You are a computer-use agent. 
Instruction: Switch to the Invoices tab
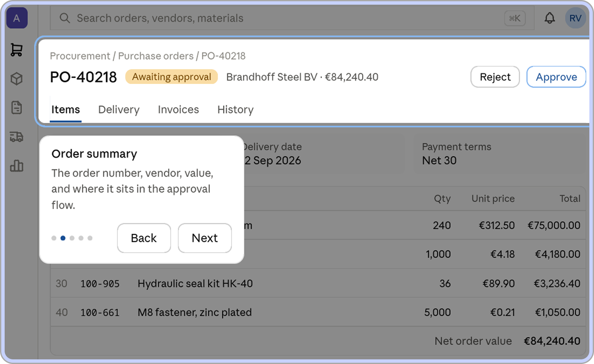pyautogui.click(x=178, y=110)
